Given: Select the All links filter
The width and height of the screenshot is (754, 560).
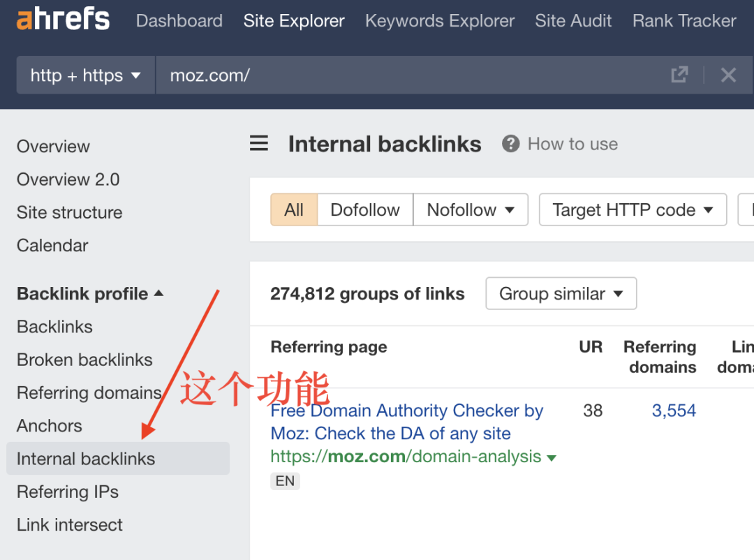Looking at the screenshot, I should 294,209.
